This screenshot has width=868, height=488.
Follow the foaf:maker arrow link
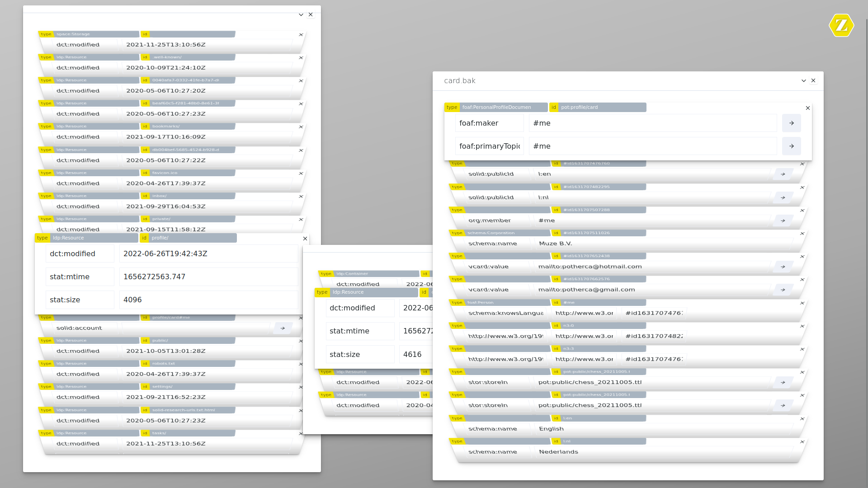click(791, 123)
